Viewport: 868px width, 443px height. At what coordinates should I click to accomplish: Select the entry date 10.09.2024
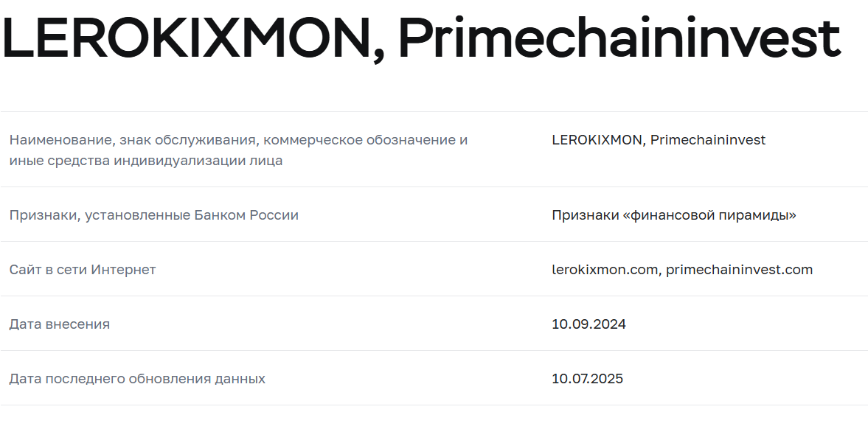[588, 324]
